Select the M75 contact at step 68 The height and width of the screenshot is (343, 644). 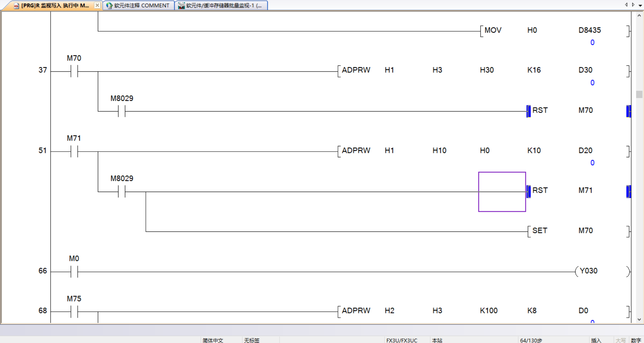[x=74, y=311]
